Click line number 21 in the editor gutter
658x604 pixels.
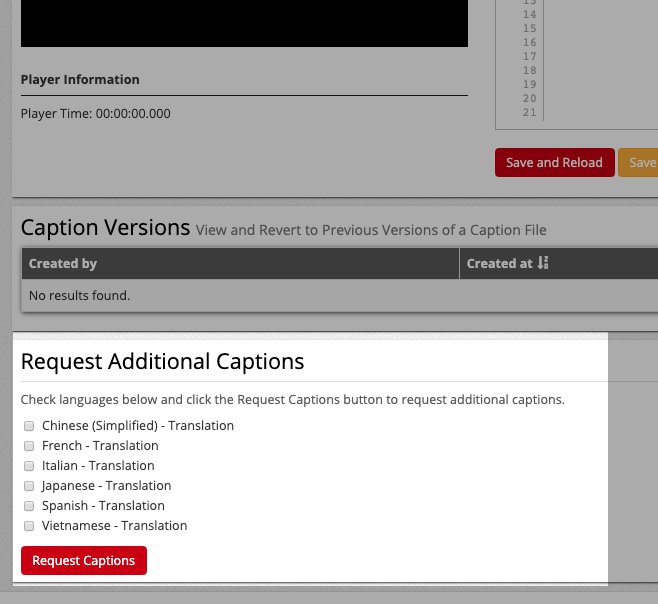(529, 112)
